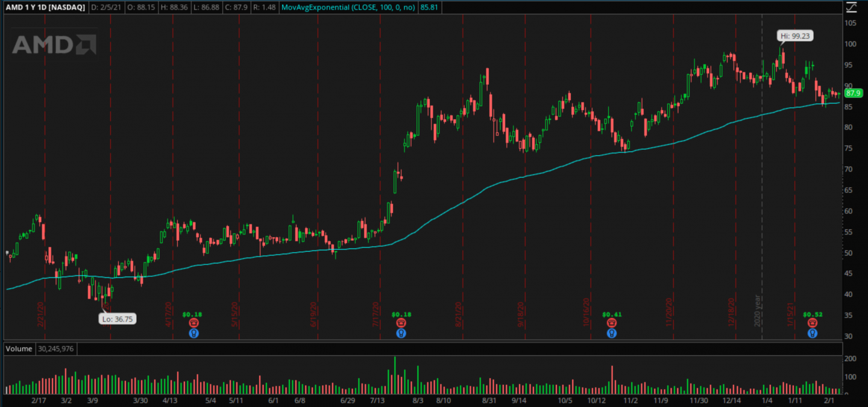Click the earnings phone icon near 7/17/20 line
This screenshot has height=407, width=868.
[401, 323]
